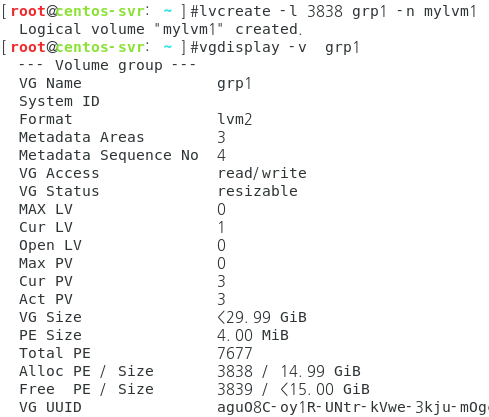
Task: Click the Total PE value 7677
Action: [x=235, y=353]
